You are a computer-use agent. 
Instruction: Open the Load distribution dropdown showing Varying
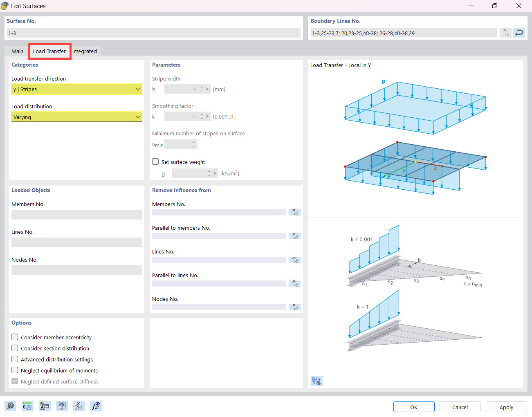click(76, 117)
